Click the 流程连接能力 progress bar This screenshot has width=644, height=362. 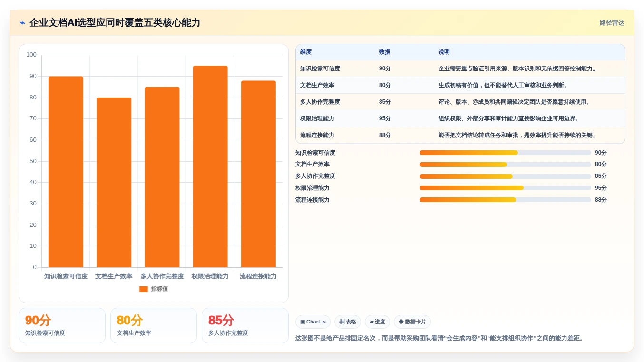pyautogui.click(x=505, y=200)
